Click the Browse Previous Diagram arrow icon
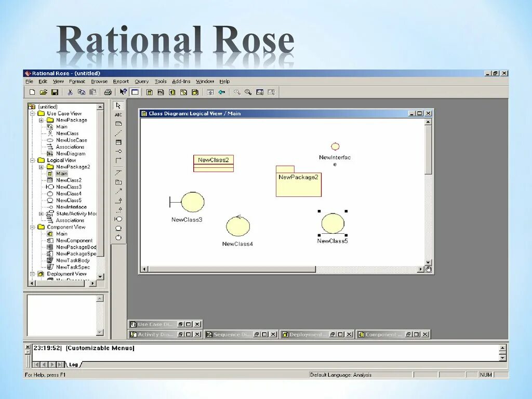Image resolution: width=532 pixels, height=399 pixels. pos(222,92)
